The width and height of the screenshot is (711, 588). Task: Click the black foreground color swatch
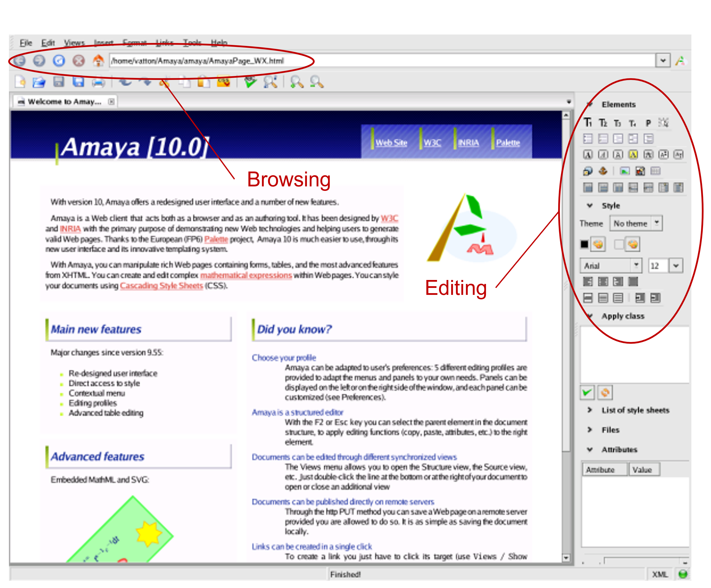click(584, 244)
